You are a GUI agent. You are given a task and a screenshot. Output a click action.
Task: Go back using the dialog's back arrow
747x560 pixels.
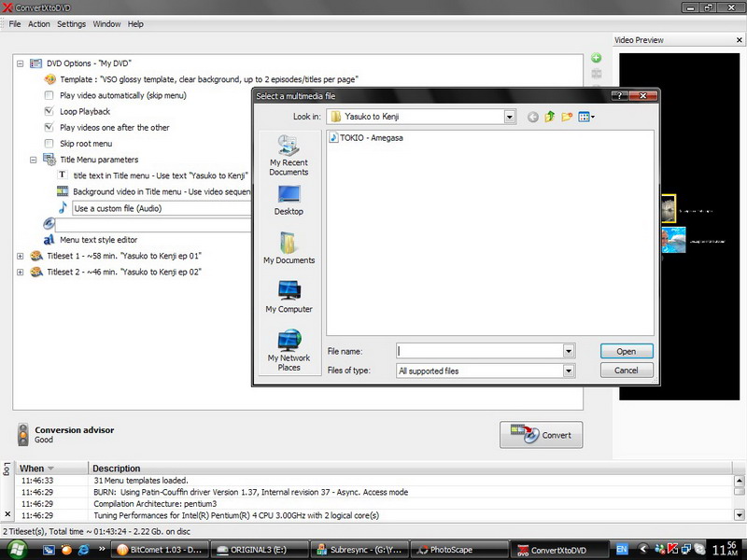[x=533, y=117]
